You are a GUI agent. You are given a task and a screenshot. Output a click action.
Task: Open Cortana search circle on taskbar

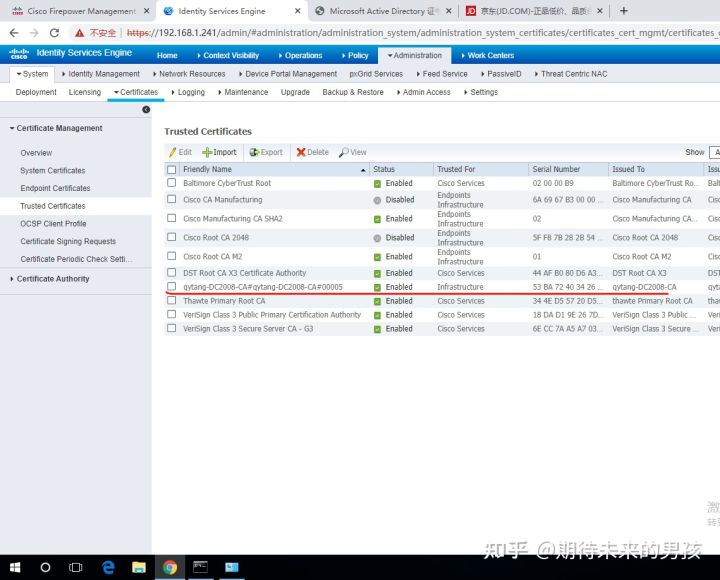(45, 568)
